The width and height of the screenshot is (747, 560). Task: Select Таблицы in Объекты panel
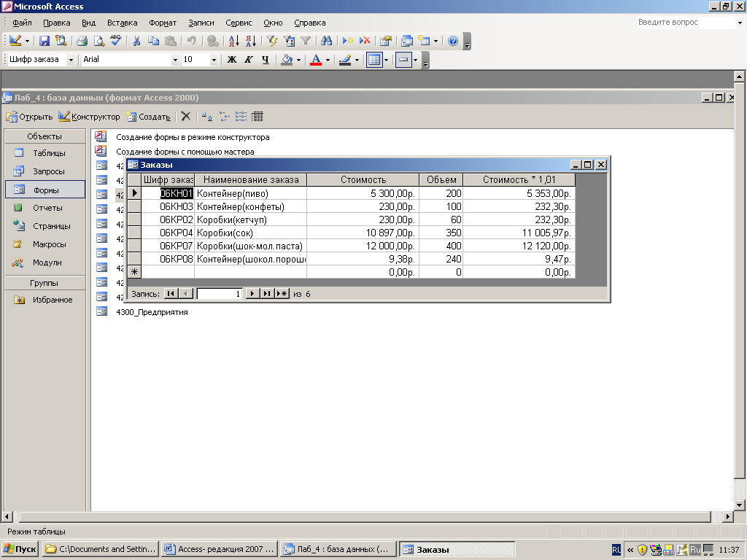(x=45, y=153)
